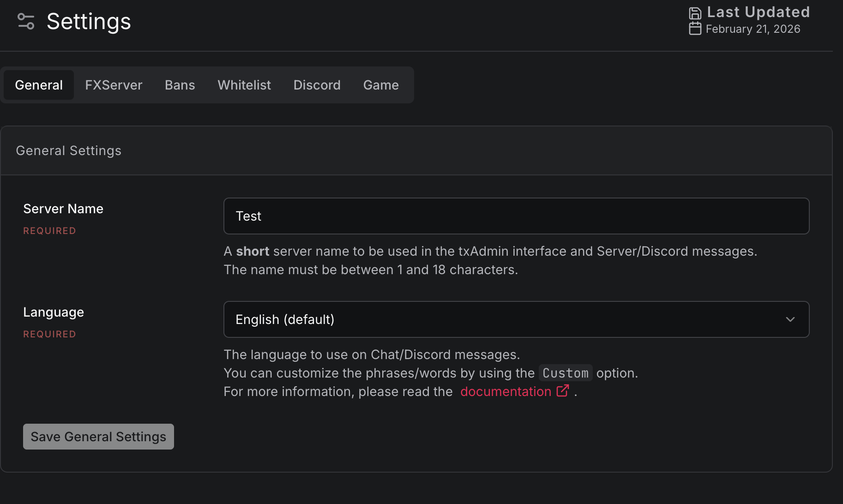843x504 pixels.
Task: Click the Server Name input field
Action: [516, 216]
